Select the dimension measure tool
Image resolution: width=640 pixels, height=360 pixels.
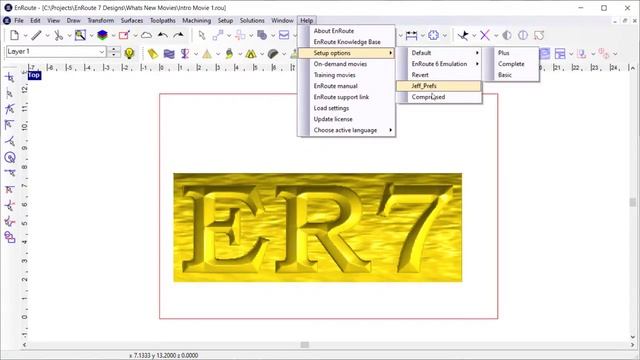[411, 36]
